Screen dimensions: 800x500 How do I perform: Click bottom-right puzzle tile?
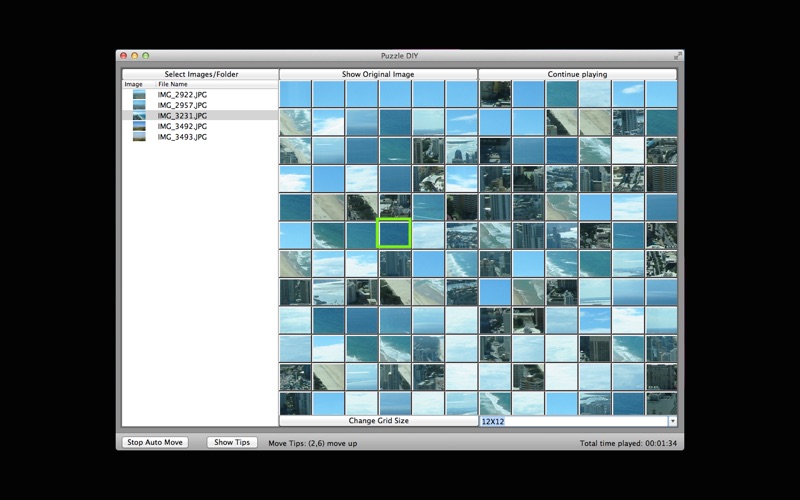click(661, 403)
